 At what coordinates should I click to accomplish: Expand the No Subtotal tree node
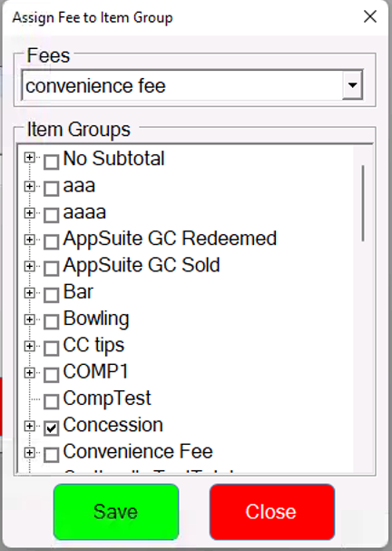point(30,158)
